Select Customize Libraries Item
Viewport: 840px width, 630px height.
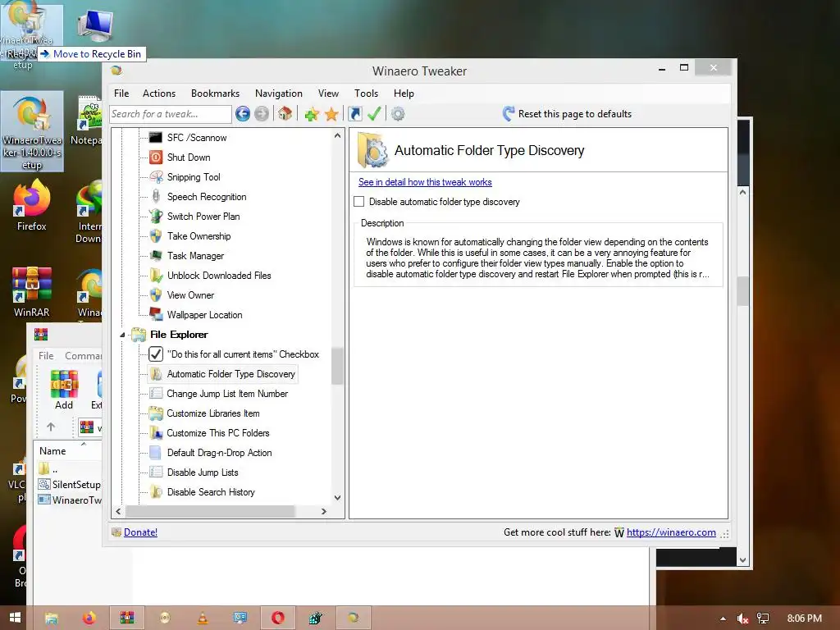pos(212,413)
